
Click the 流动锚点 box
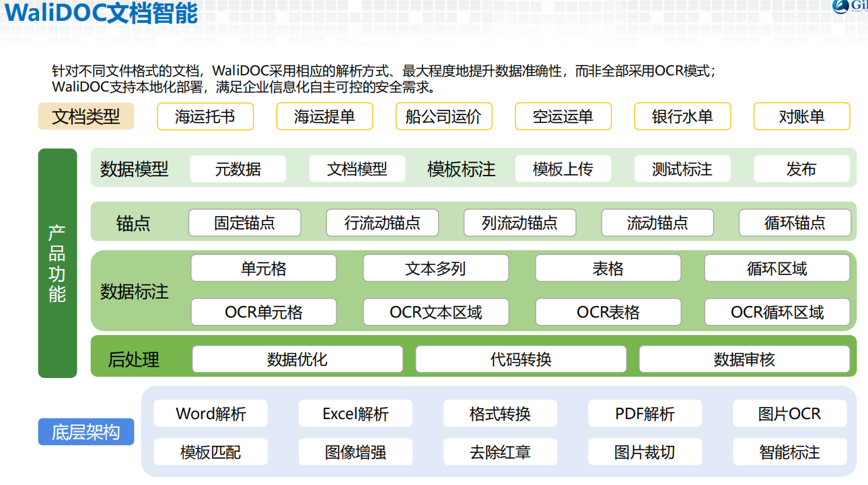pyautogui.click(x=657, y=223)
